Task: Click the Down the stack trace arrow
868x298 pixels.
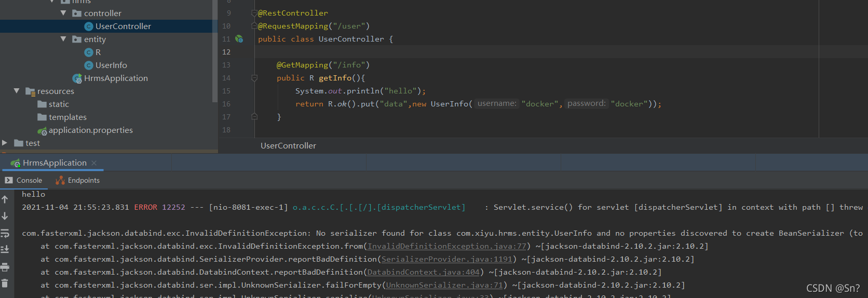Action: coord(5,215)
